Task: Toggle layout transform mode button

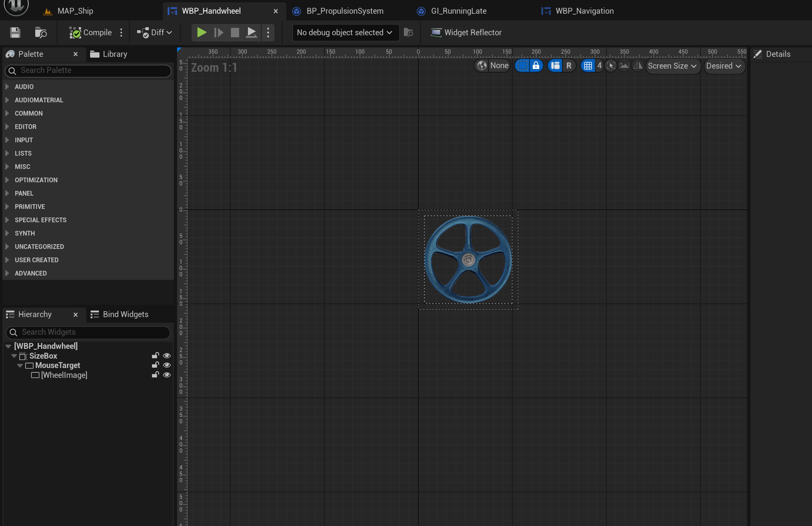Action: [555, 66]
